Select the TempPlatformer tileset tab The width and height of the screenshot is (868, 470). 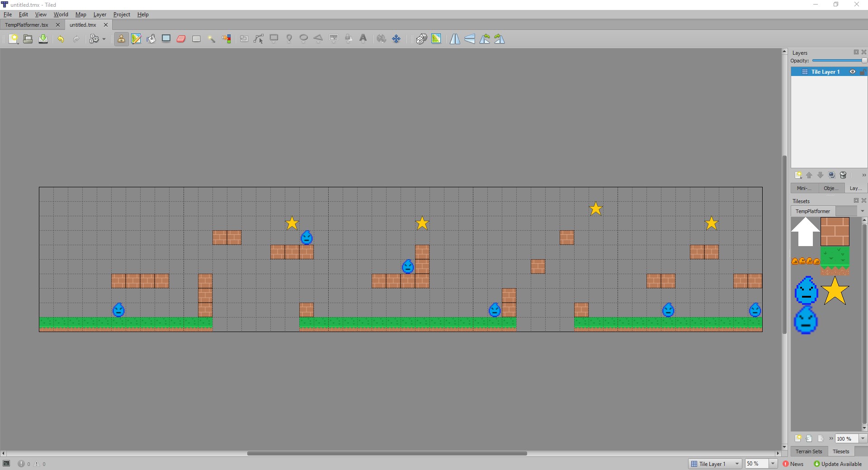coord(813,211)
